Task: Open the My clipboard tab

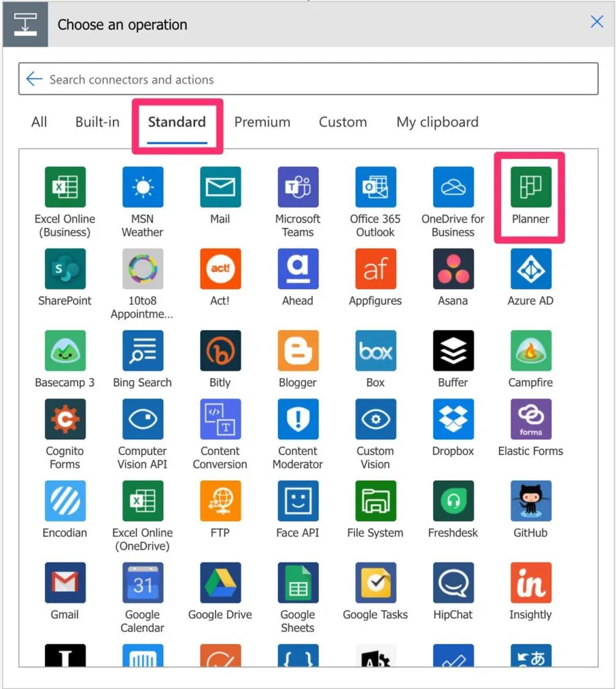Action: (437, 122)
